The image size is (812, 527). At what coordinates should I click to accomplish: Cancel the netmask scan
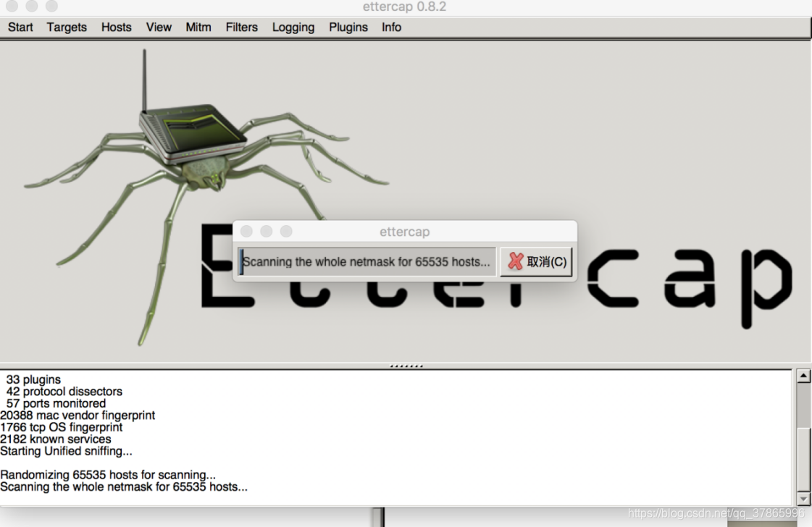536,261
